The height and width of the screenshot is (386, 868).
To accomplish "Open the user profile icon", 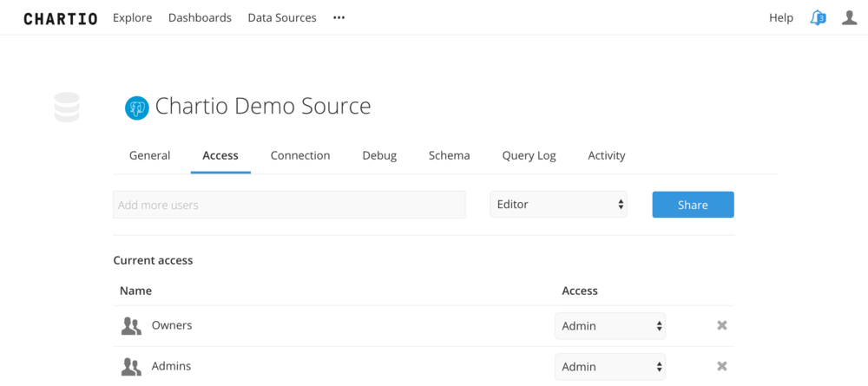I will (849, 17).
